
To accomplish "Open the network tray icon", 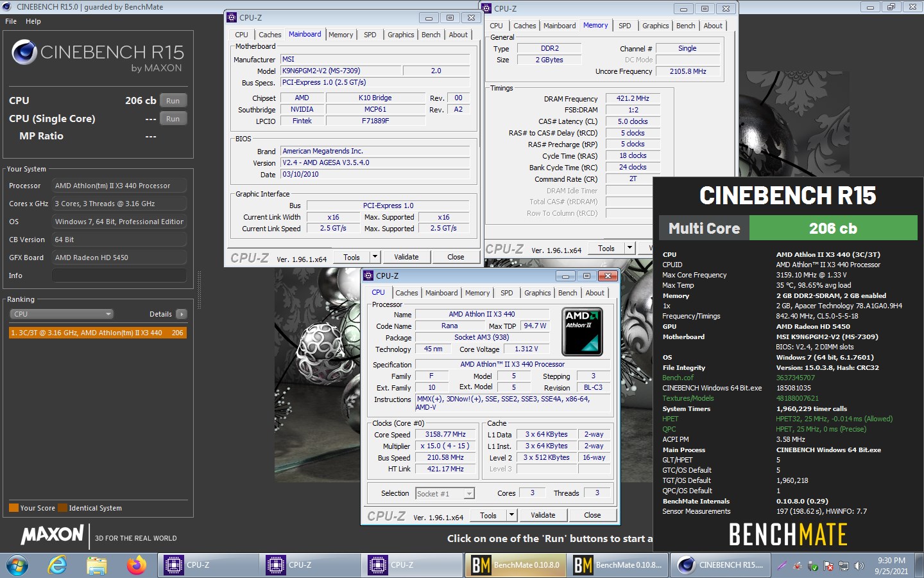I will (843, 566).
